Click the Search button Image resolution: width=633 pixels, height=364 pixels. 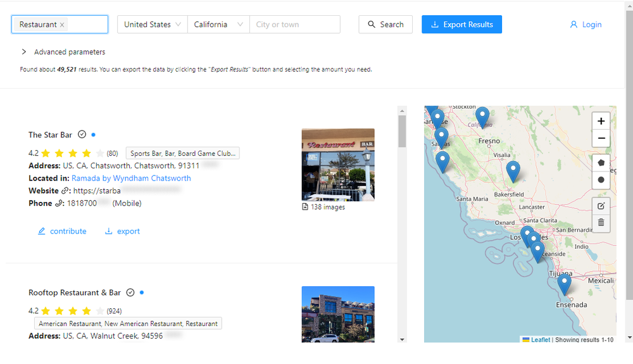(385, 25)
